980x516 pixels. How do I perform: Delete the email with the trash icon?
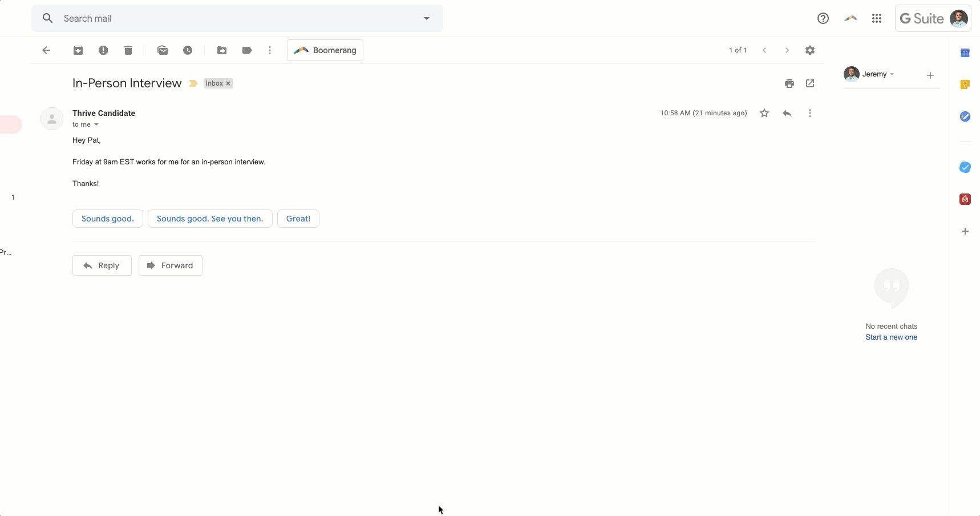(x=128, y=50)
